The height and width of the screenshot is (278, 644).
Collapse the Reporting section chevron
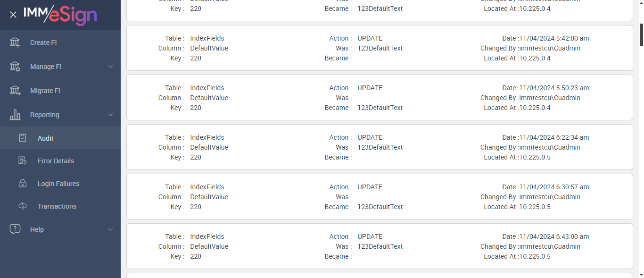point(110,115)
